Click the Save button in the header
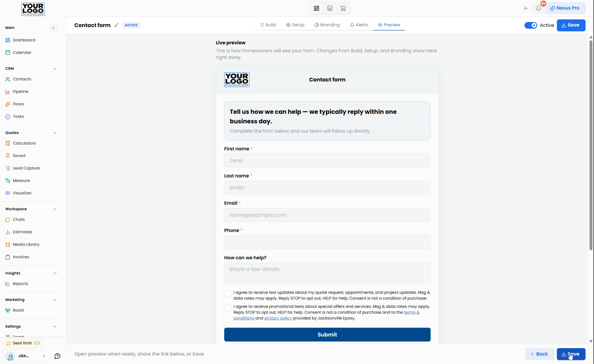Image resolution: width=594 pixels, height=364 pixels. pos(571,25)
